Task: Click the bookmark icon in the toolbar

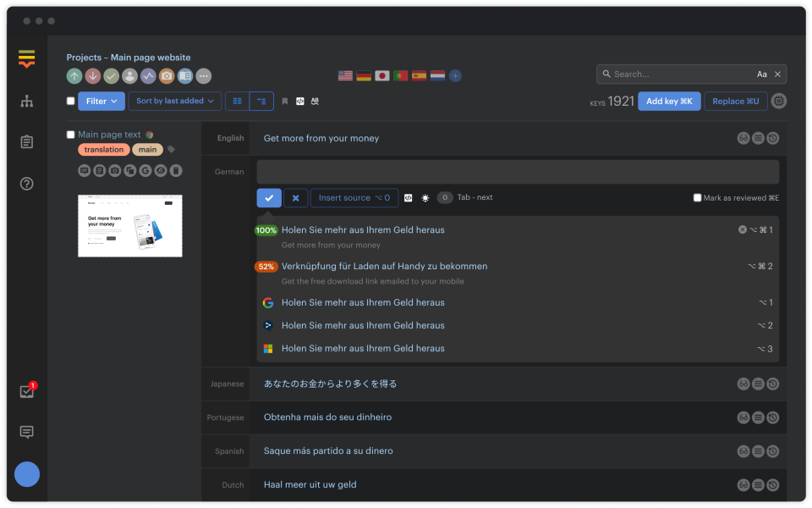Action: point(285,101)
